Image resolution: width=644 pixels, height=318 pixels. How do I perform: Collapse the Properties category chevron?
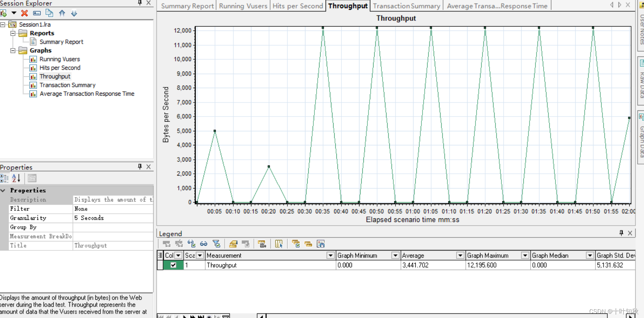click(x=3, y=190)
